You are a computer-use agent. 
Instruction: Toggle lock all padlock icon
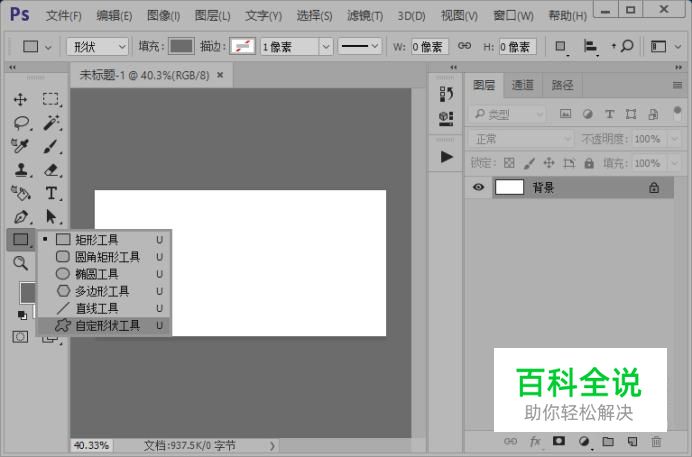(589, 163)
